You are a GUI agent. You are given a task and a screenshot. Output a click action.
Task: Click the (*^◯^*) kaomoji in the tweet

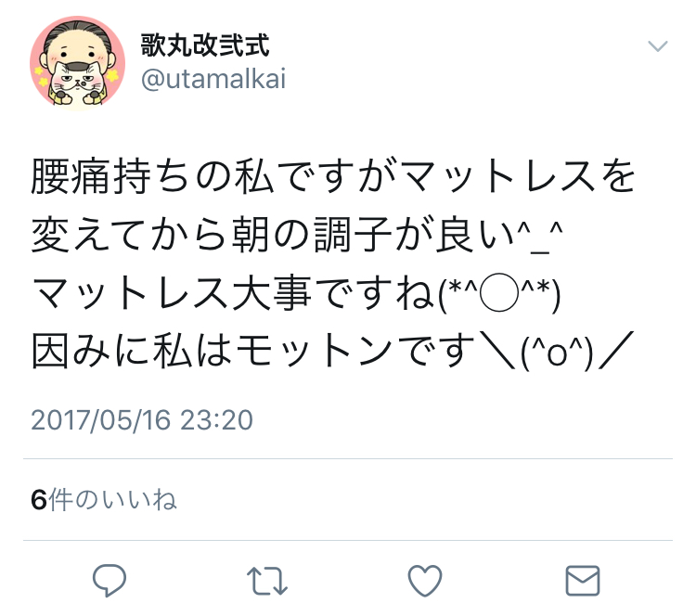pos(499,293)
